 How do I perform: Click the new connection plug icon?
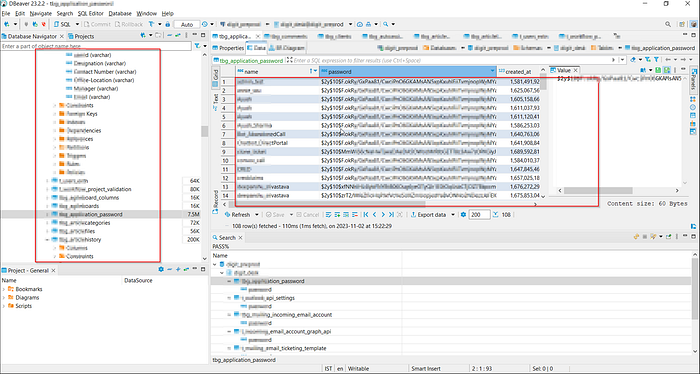click(7, 24)
